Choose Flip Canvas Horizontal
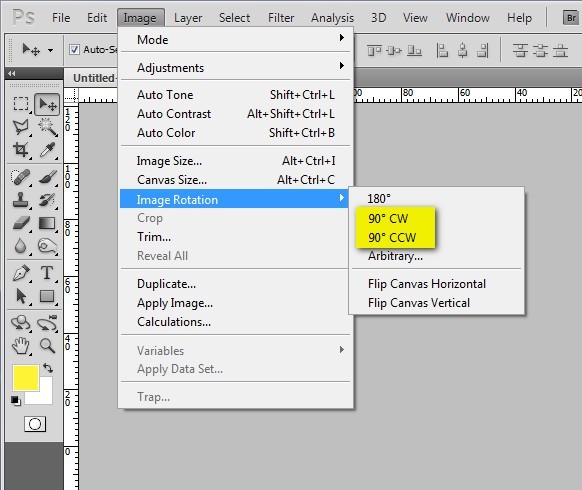582x490 pixels. [436, 284]
